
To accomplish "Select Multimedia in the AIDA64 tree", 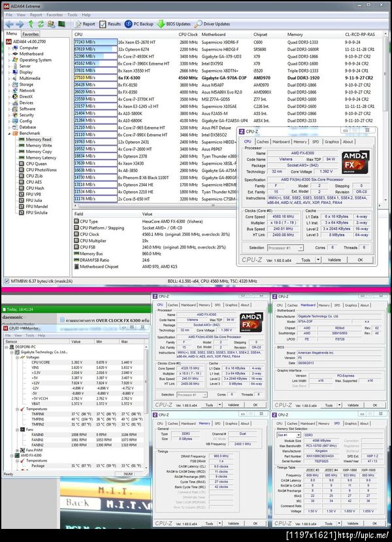I will point(29,78).
